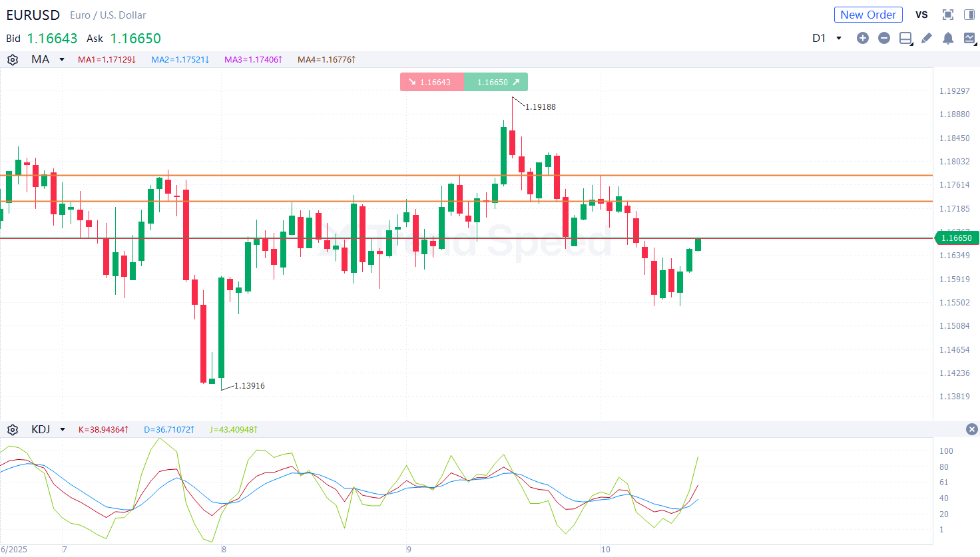Screen dimensions: 980x557
Task: Select the pencil drawing tool
Action: pos(927,39)
